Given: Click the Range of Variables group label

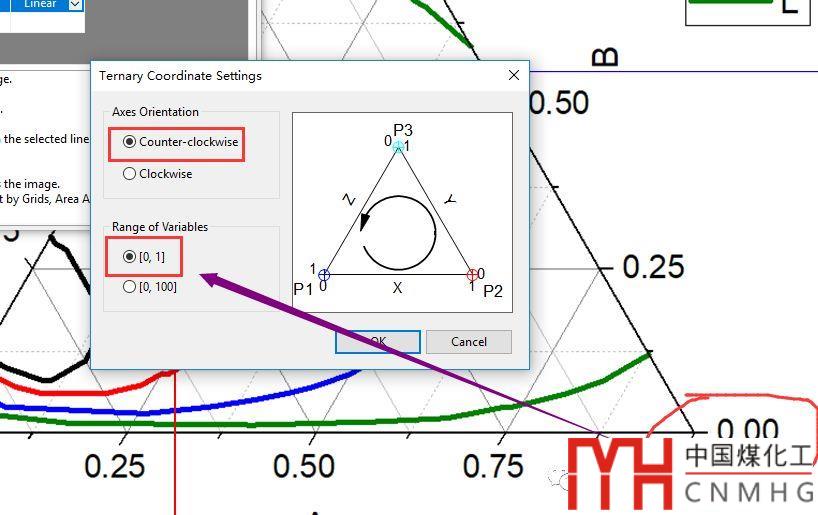Looking at the screenshot, I should click(160, 227).
